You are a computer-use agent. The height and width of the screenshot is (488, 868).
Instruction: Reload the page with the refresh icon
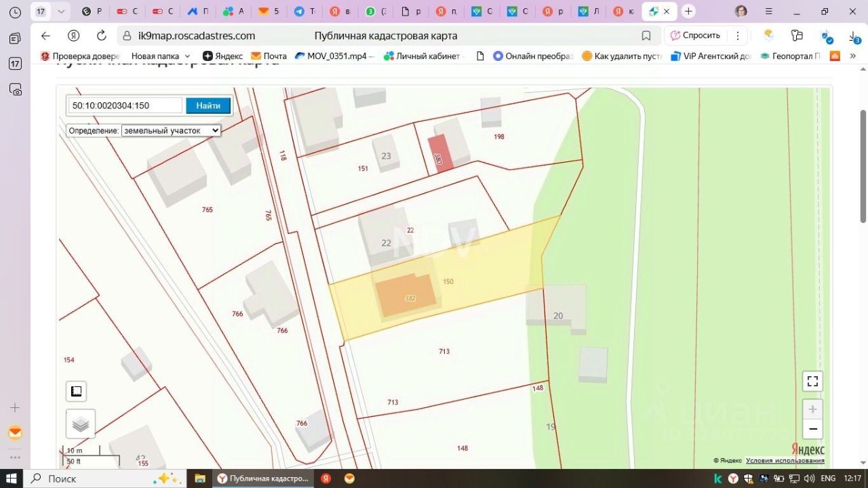pos(102,36)
